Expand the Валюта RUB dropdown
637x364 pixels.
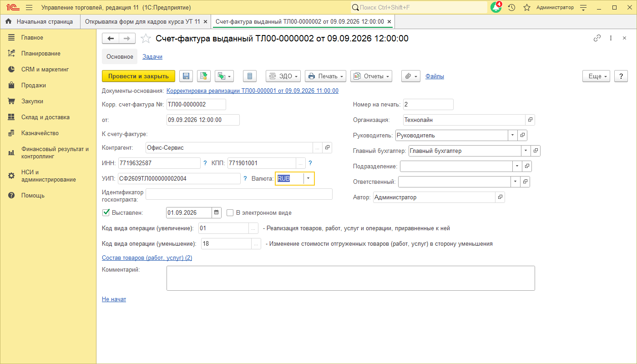308,179
